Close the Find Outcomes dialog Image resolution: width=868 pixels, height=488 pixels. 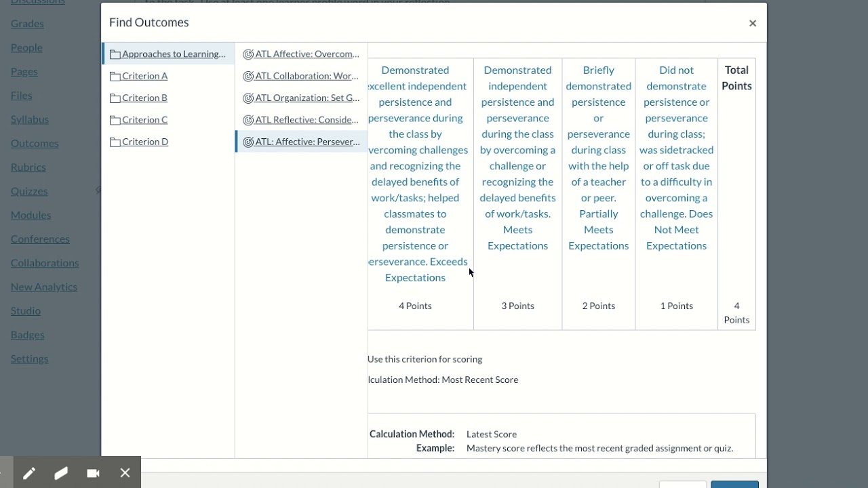(x=752, y=23)
